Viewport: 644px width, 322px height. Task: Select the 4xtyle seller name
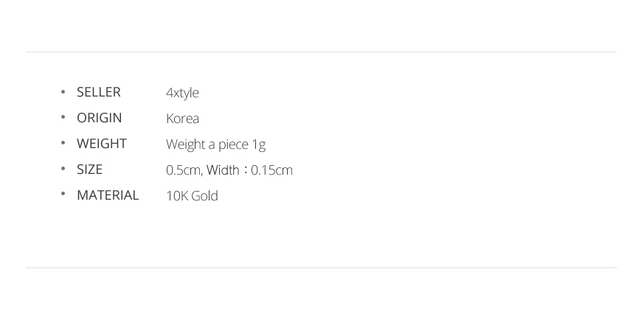[x=182, y=93]
